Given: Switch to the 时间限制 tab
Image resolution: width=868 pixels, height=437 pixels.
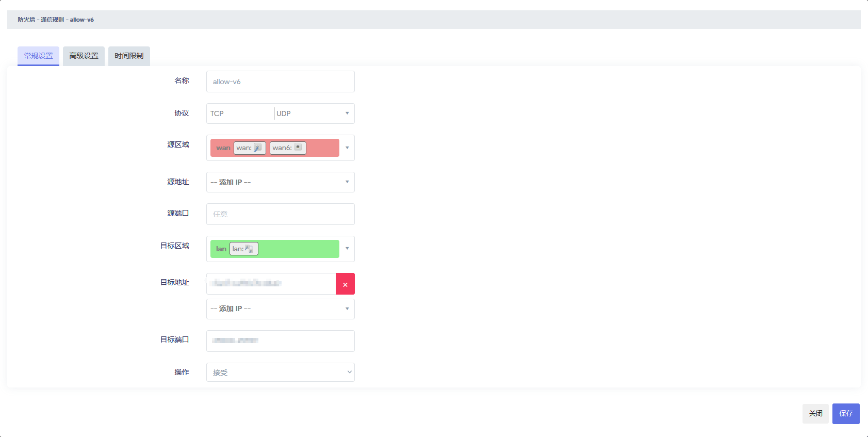Looking at the screenshot, I should coord(129,56).
